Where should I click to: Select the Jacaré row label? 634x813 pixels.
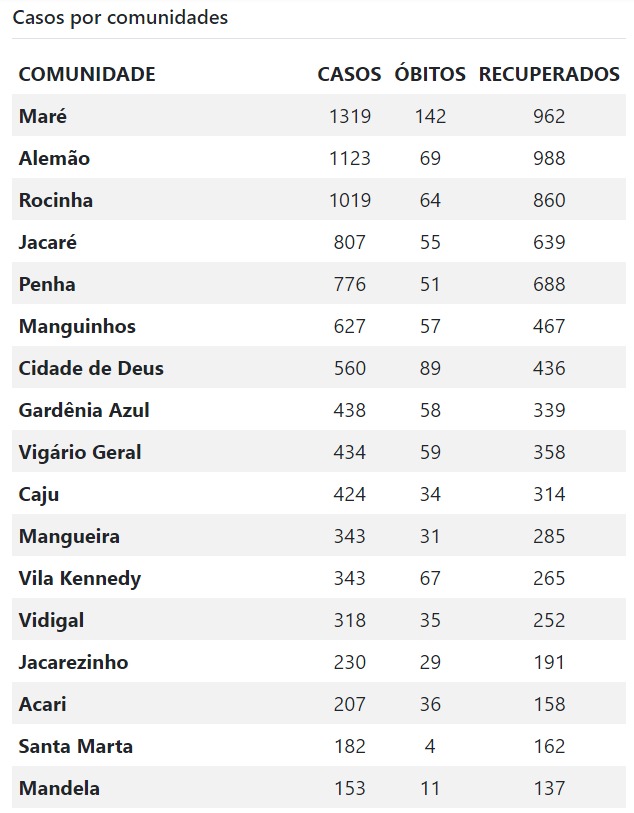coord(48,242)
